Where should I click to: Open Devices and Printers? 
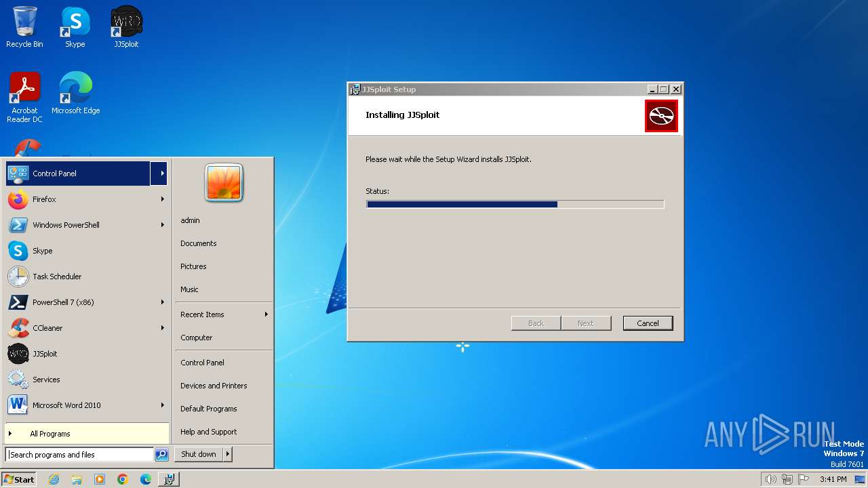click(x=214, y=386)
